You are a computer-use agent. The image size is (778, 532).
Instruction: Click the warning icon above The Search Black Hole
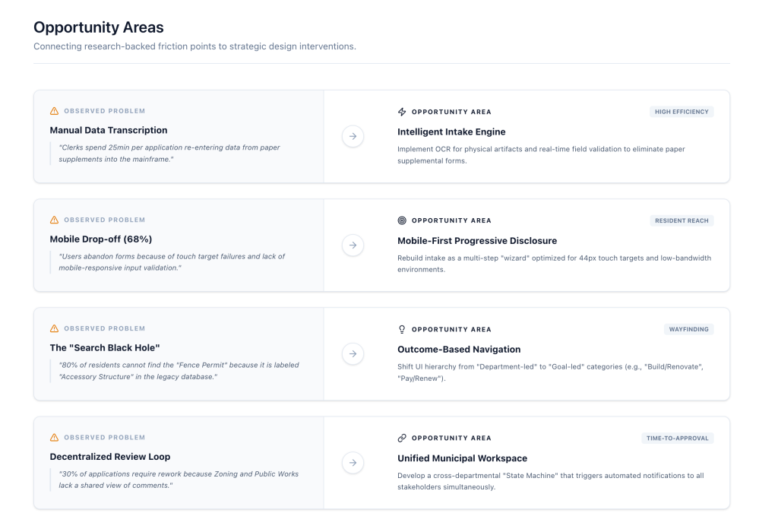tap(54, 328)
